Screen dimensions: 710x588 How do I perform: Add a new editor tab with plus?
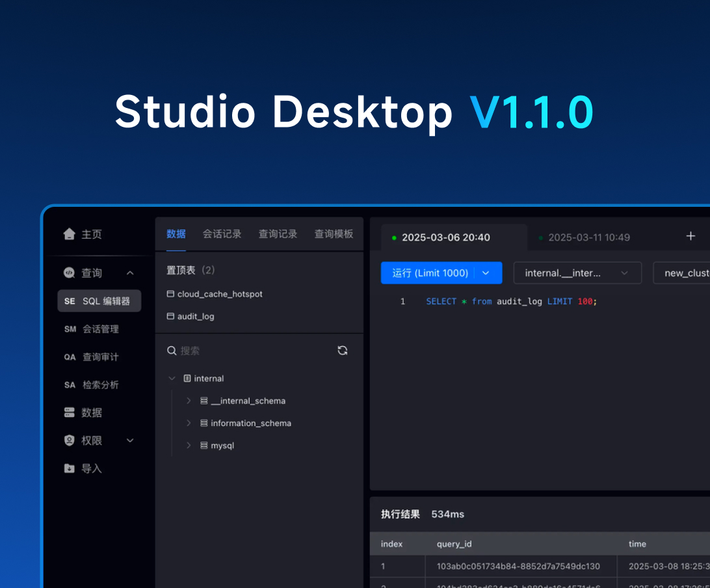[x=690, y=236]
